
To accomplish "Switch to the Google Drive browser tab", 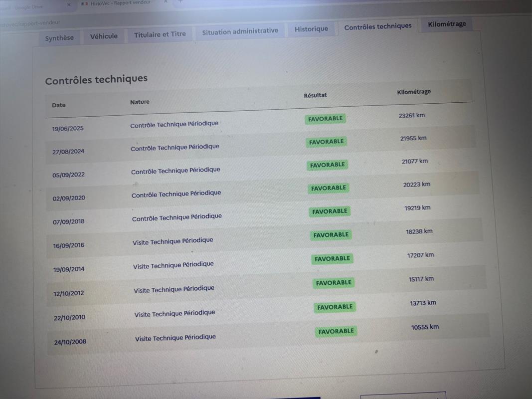I will pos(29,7).
